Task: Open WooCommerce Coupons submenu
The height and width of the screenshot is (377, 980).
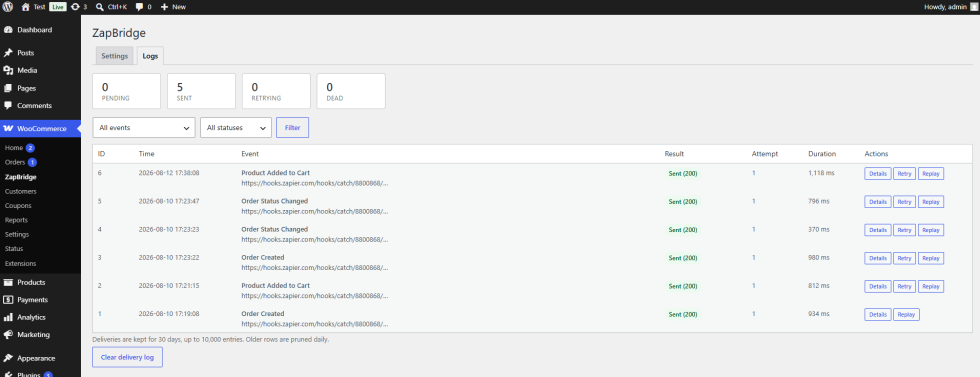Action: (x=18, y=206)
